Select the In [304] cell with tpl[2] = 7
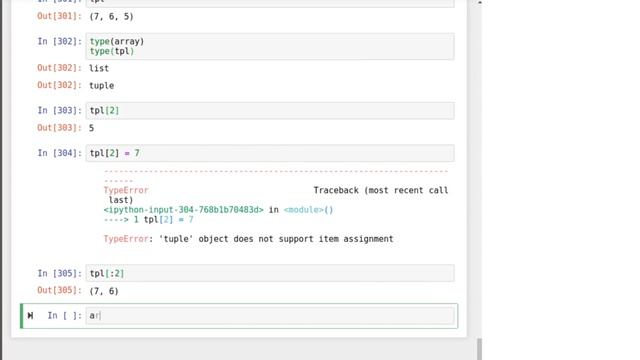Image resolution: width=640 pixels, height=360 pixels. 270,153
